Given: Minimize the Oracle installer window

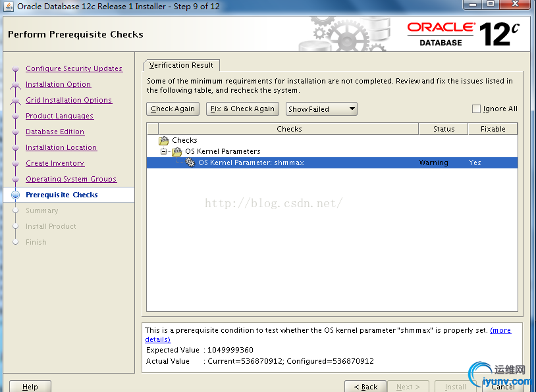Looking at the screenshot, I should point(473,4).
